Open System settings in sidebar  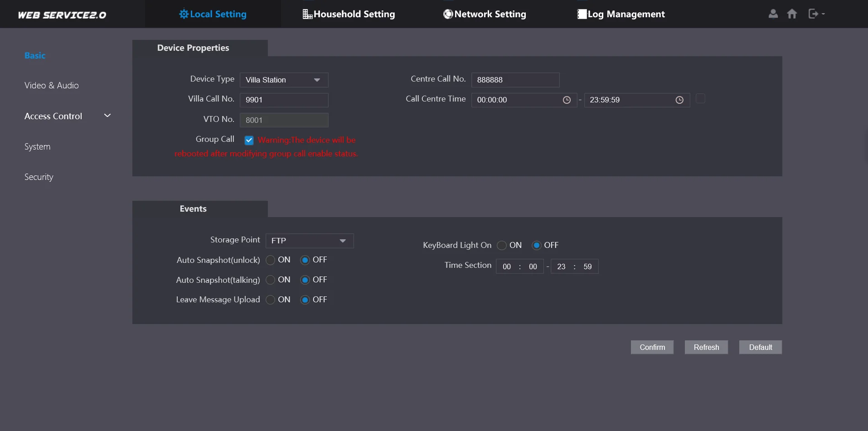tap(38, 147)
